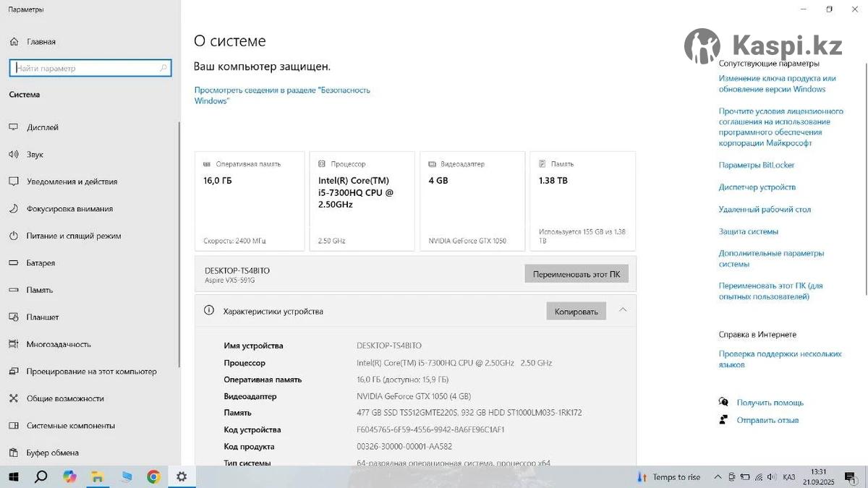Open Sound settings via speaker icon
This screenshot has width=868, height=488.
click(x=13, y=155)
